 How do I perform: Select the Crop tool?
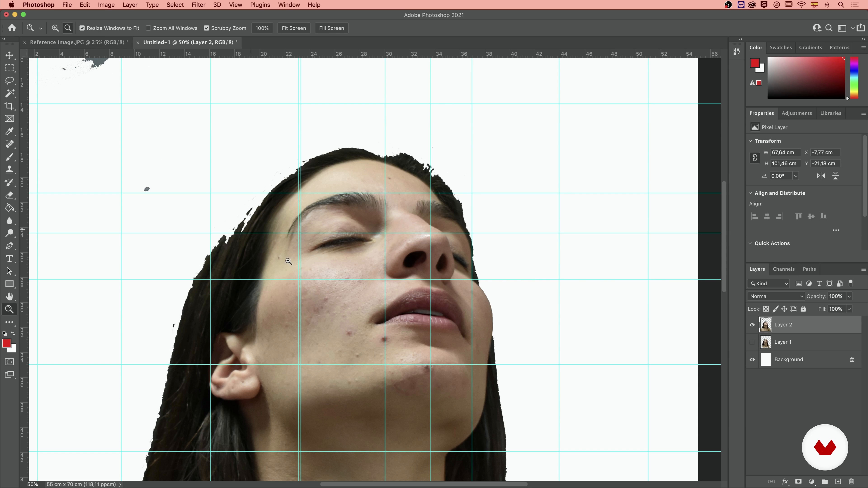point(9,106)
